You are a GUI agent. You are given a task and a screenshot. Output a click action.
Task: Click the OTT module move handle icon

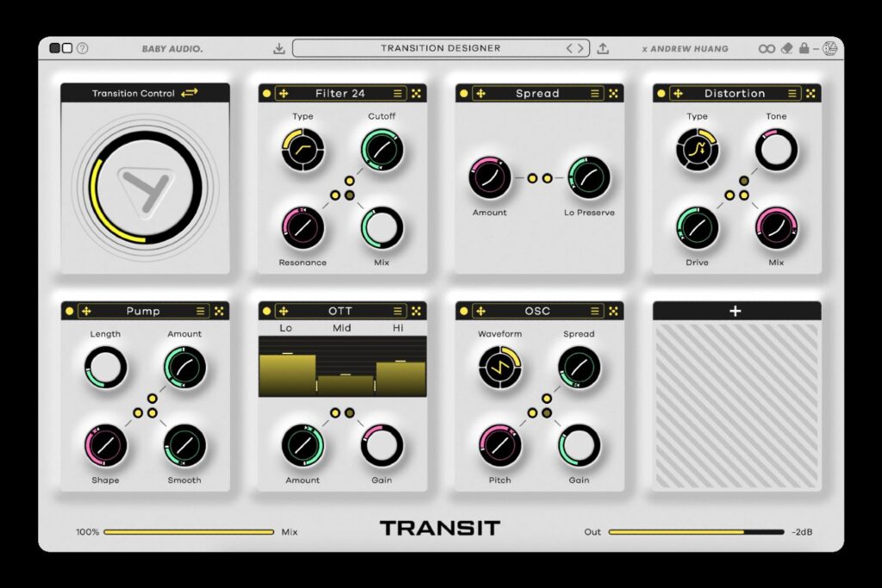coord(283,311)
